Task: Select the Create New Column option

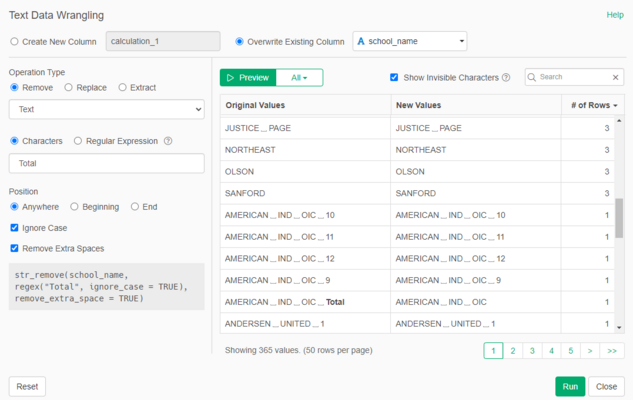Action: pos(14,41)
